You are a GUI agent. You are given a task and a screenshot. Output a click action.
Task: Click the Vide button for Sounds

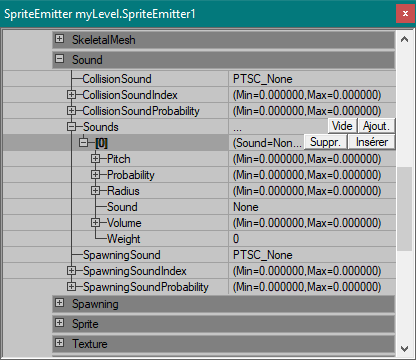coord(342,126)
